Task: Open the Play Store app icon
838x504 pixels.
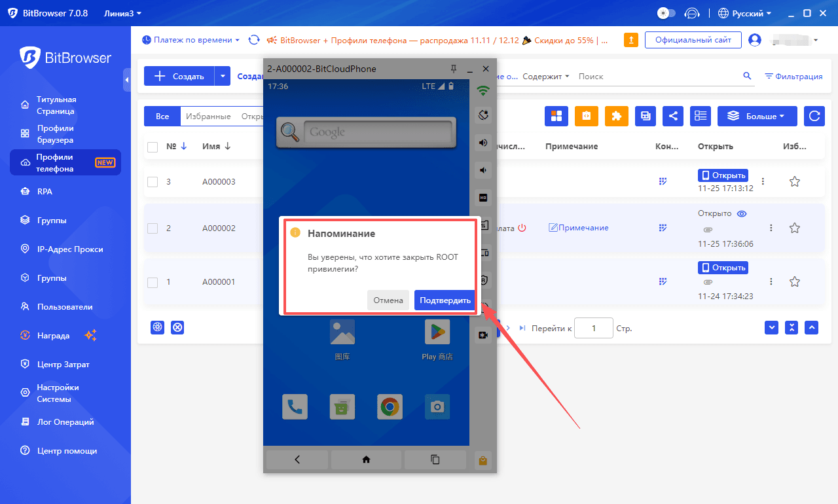Action: click(437, 333)
